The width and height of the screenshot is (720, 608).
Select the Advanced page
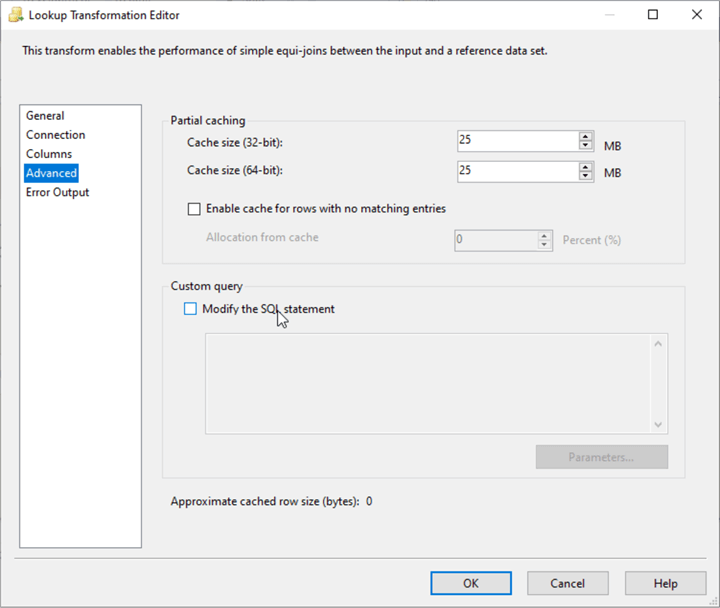[51, 173]
